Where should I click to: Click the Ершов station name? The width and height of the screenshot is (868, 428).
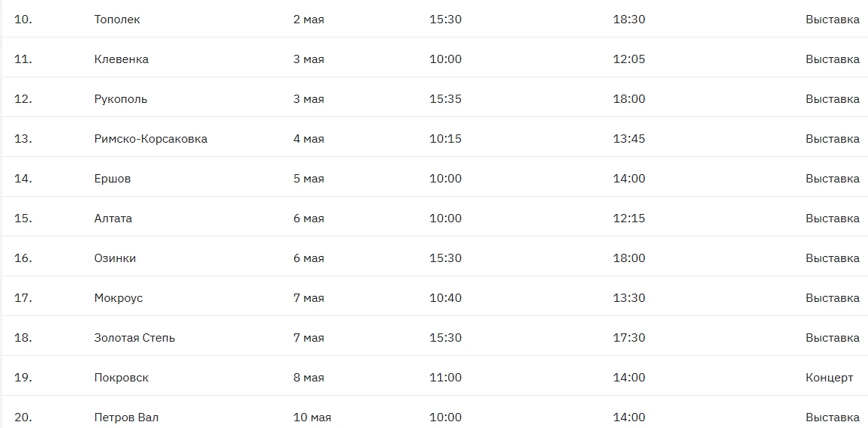pyautogui.click(x=113, y=179)
